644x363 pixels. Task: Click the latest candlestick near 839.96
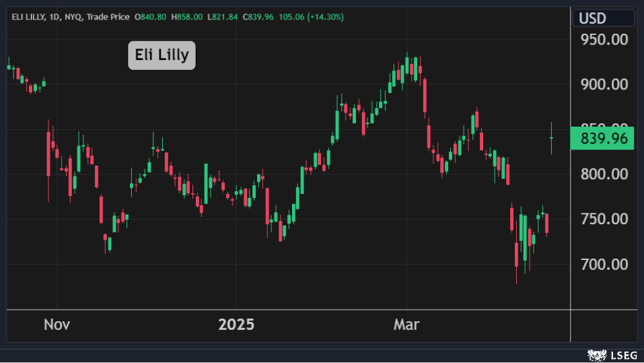click(551, 138)
